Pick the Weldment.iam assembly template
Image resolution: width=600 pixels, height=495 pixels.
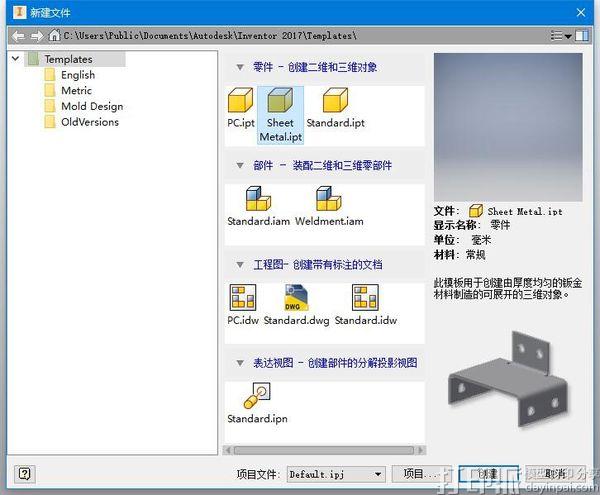pyautogui.click(x=329, y=206)
